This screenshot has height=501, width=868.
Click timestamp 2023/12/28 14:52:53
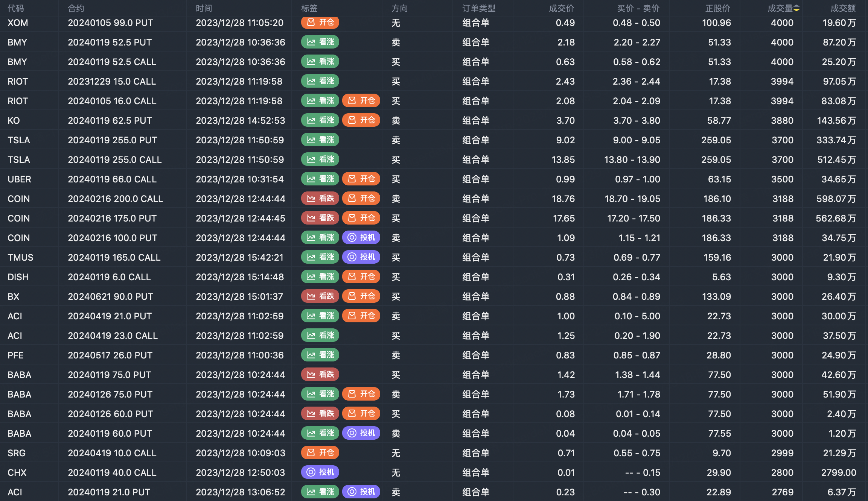tap(241, 120)
